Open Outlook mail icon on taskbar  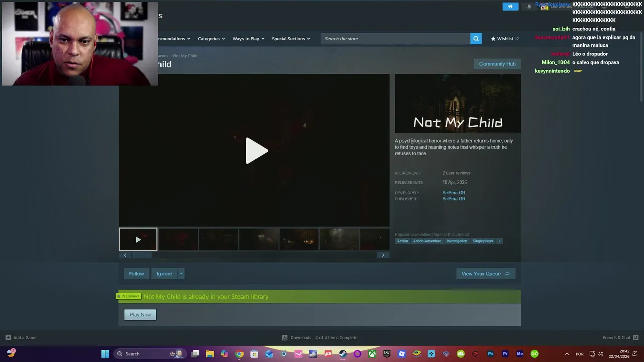269,354
